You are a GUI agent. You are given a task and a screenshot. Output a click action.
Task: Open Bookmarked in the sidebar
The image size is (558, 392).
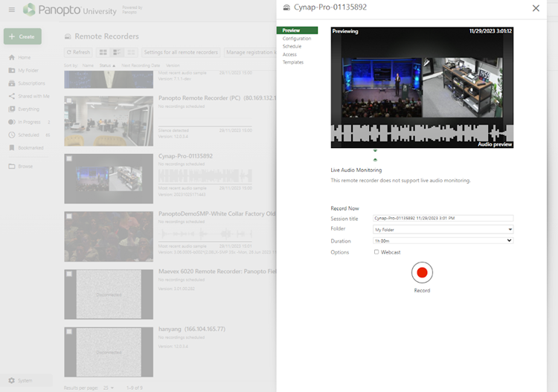26,147
